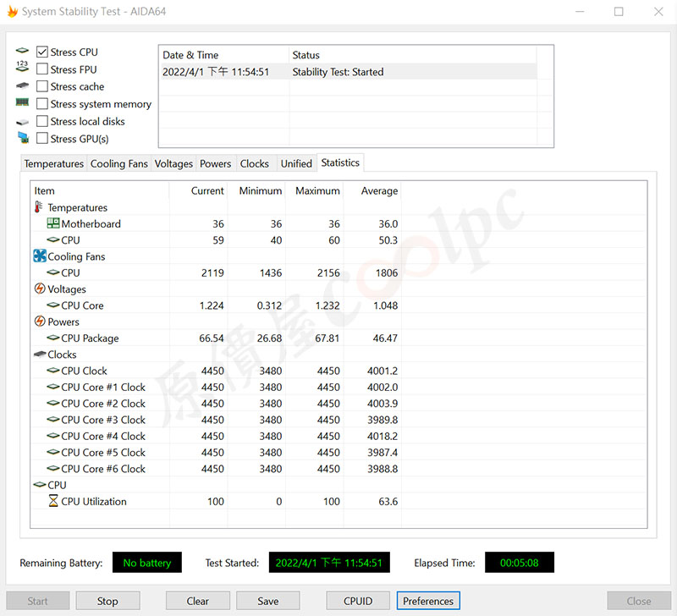Select the 'Stability Test: Started' log entry
The image size is (677, 616).
[348, 72]
